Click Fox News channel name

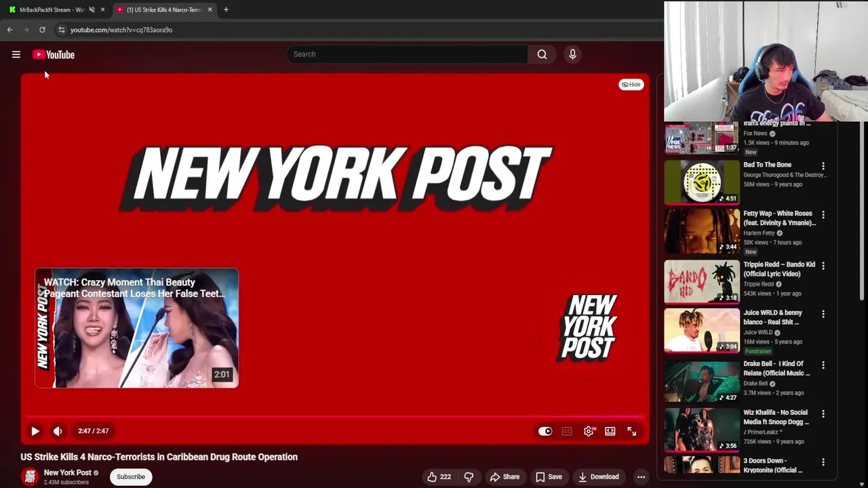click(755, 134)
